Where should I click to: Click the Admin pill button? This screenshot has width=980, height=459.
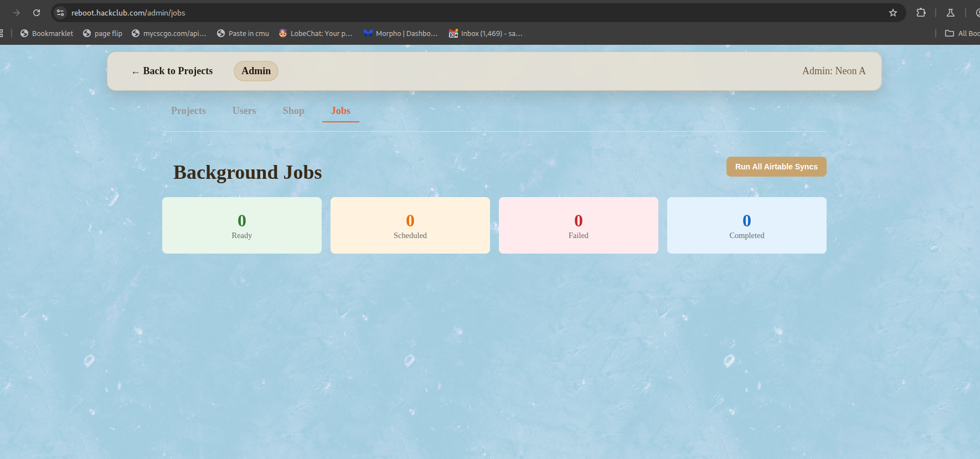coord(256,71)
